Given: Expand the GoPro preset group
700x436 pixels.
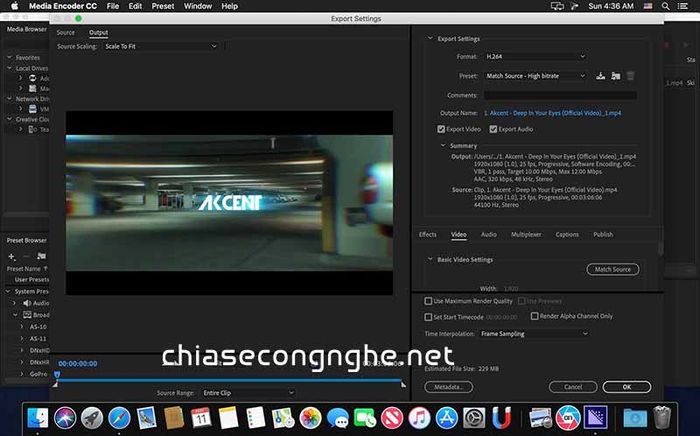Looking at the screenshot, I should point(21,374).
